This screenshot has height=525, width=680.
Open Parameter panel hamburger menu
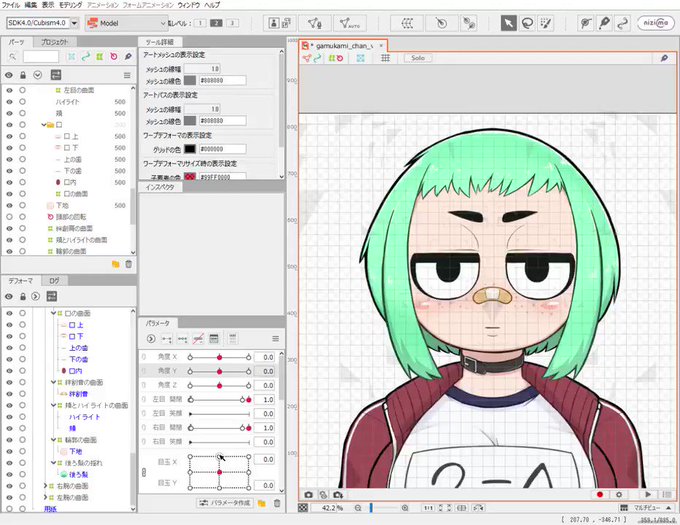[275, 339]
